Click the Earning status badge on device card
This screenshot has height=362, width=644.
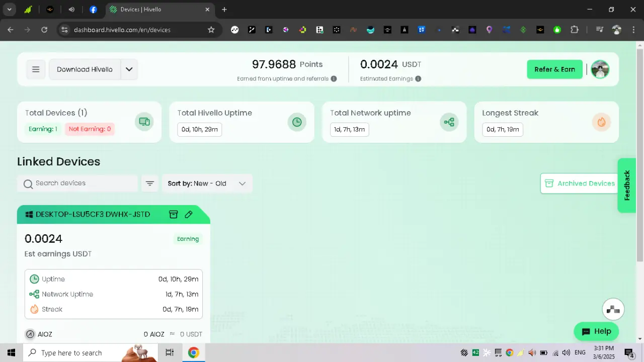(x=188, y=239)
